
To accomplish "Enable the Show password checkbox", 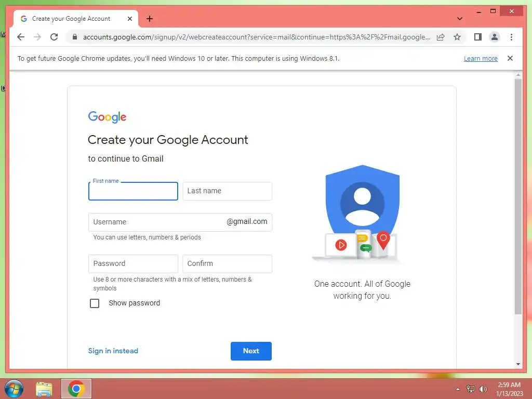I will tap(95, 303).
